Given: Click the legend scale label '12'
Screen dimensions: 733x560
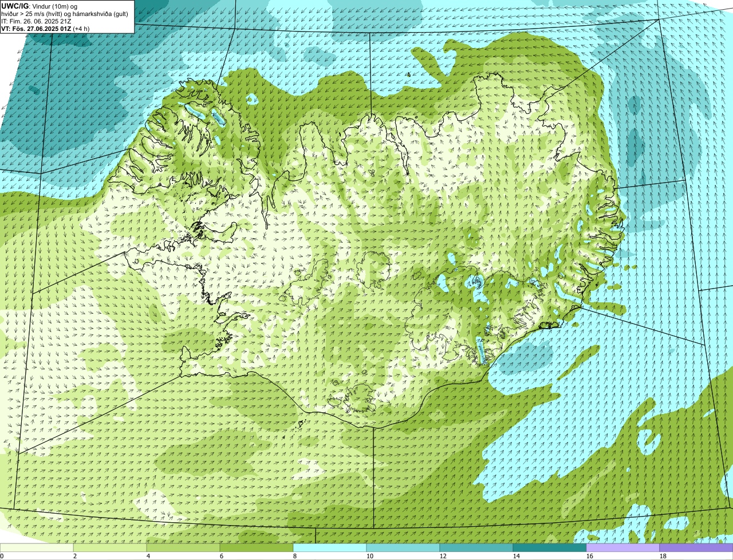Looking at the screenshot, I should (443, 556).
